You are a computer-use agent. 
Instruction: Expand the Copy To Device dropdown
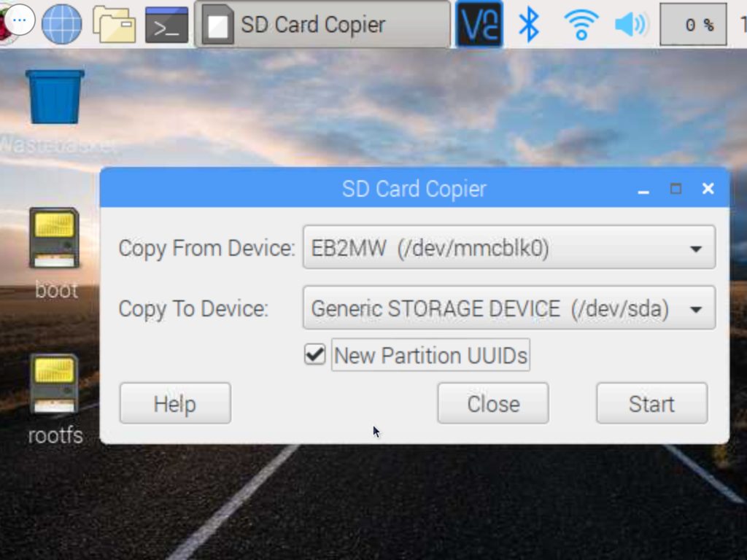(508, 308)
